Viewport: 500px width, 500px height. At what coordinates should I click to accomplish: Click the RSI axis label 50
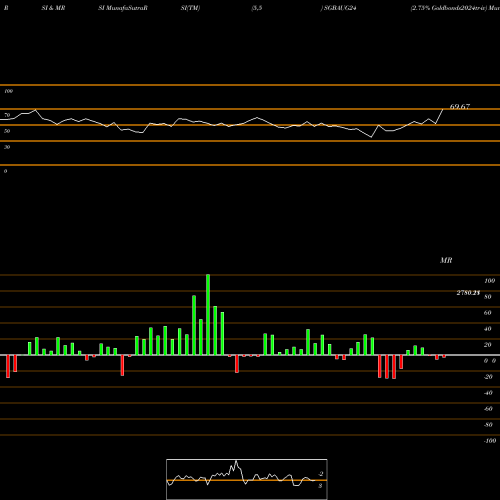pyautogui.click(x=7, y=131)
